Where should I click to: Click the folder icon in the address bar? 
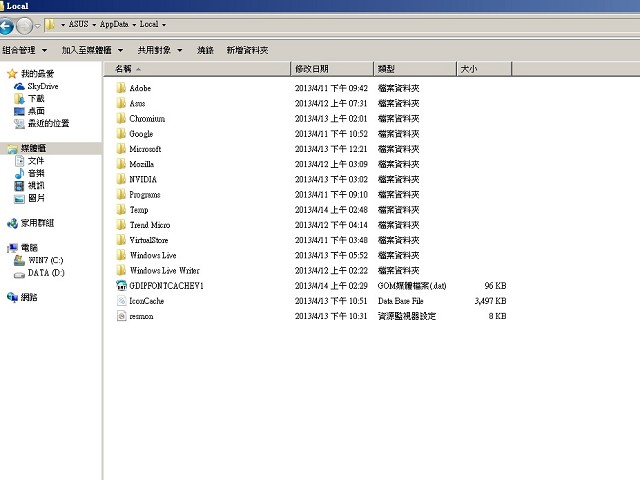[x=50, y=24]
